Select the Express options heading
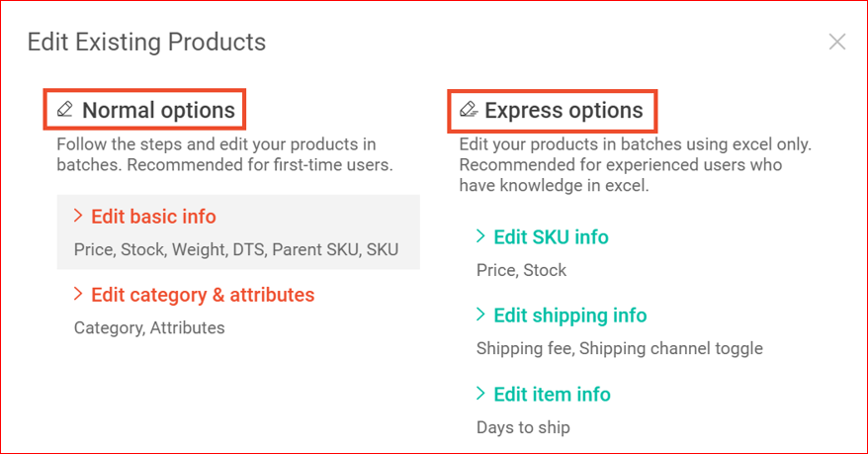 coord(564,110)
